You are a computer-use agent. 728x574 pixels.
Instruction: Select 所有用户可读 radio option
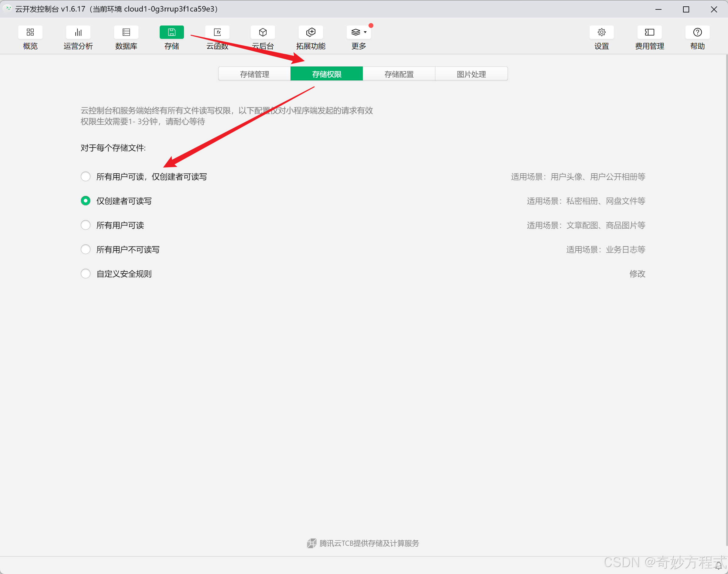tap(86, 225)
